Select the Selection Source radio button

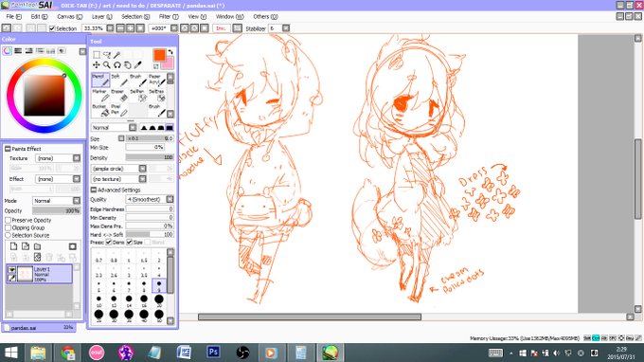click(x=8, y=235)
